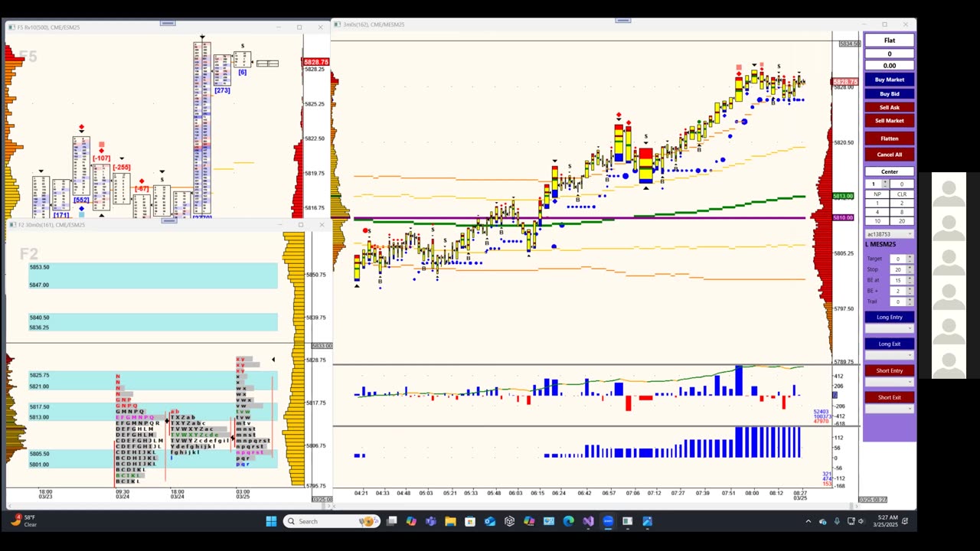Click the purple 5810.00 price label
This screenshot has width=980, height=551.
point(843,218)
